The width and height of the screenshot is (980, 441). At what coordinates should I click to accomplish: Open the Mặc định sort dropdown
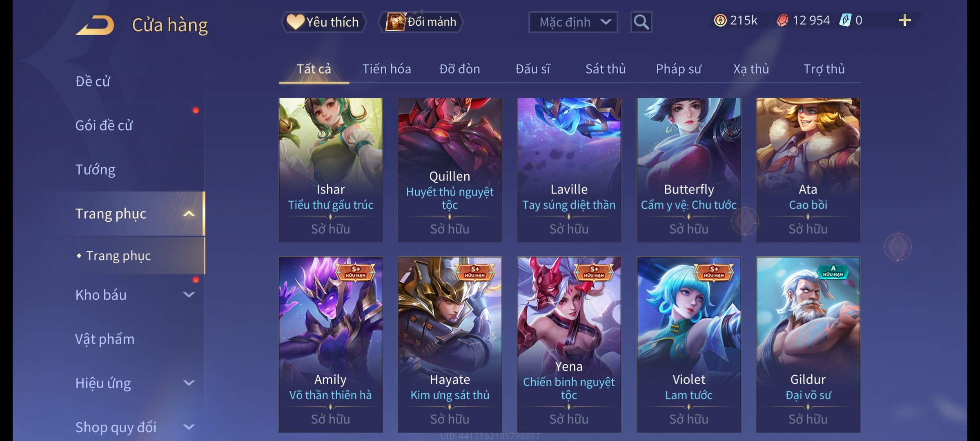573,22
